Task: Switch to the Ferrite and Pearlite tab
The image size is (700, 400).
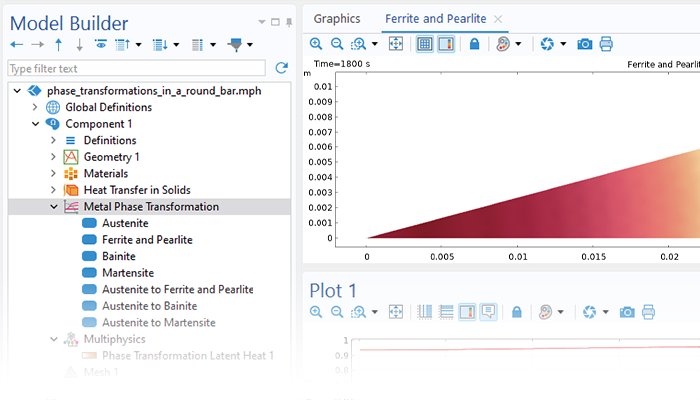Action: (435, 19)
